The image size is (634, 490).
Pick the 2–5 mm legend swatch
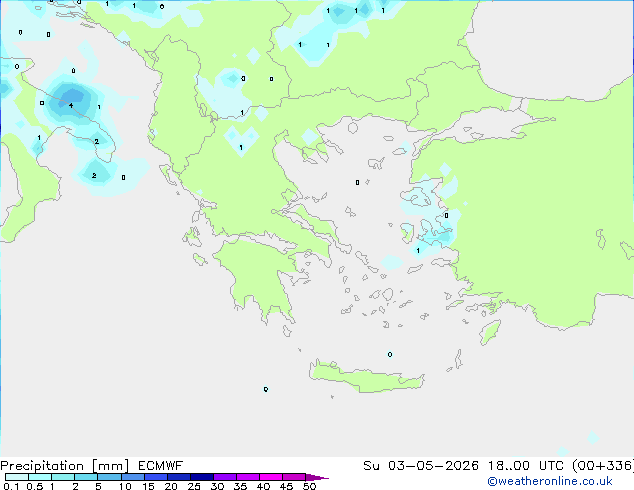click(86, 477)
